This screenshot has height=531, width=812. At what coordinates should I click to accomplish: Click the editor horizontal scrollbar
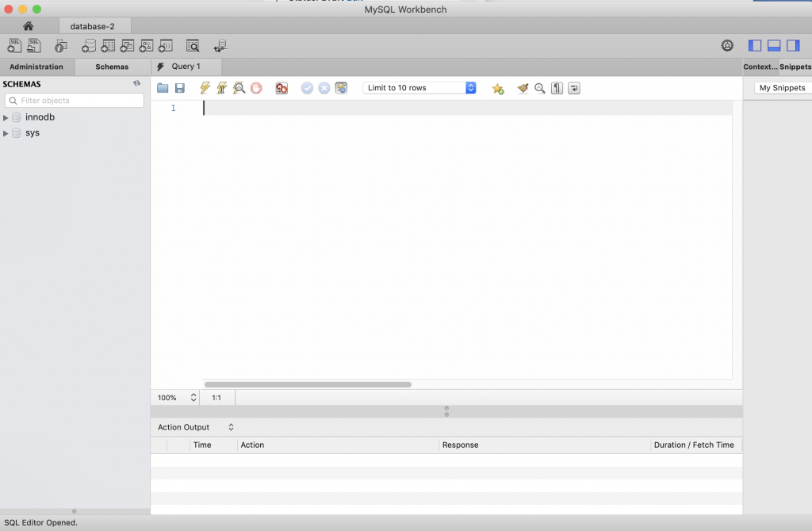[308, 384]
